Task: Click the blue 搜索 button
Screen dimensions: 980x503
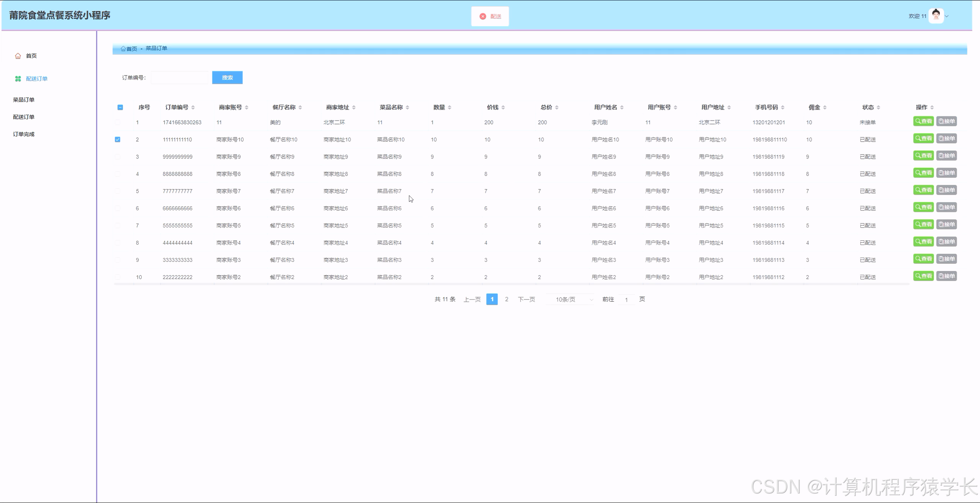Action: pyautogui.click(x=227, y=78)
